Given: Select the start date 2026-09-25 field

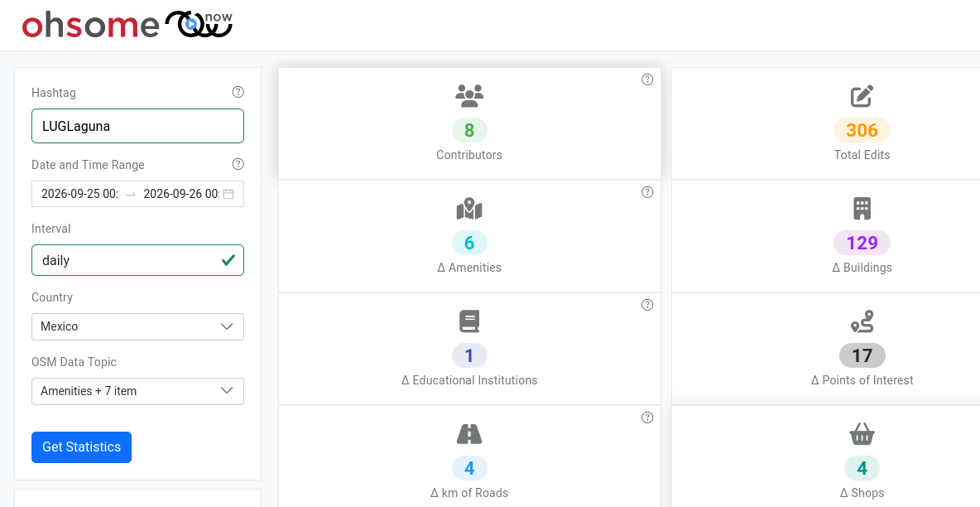Looking at the screenshot, I should (79, 194).
